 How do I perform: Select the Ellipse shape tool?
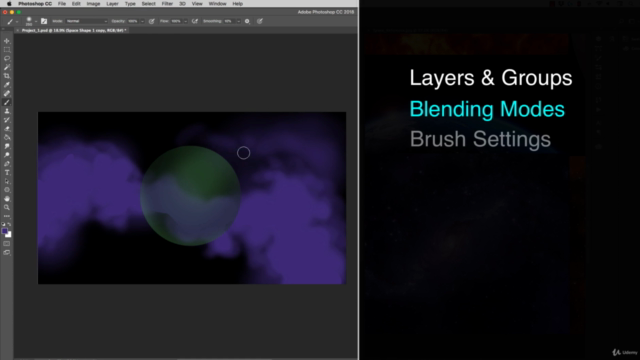pyautogui.click(x=7, y=190)
